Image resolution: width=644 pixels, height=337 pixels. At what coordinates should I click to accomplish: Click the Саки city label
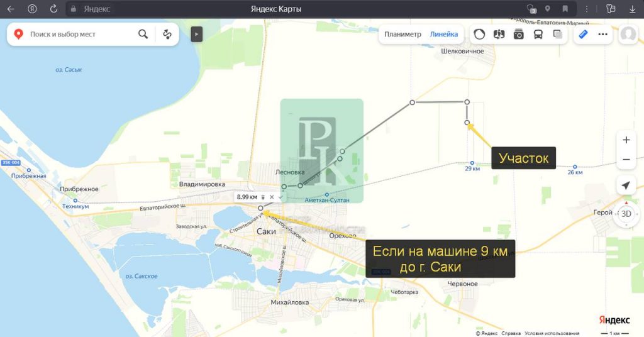point(266,231)
